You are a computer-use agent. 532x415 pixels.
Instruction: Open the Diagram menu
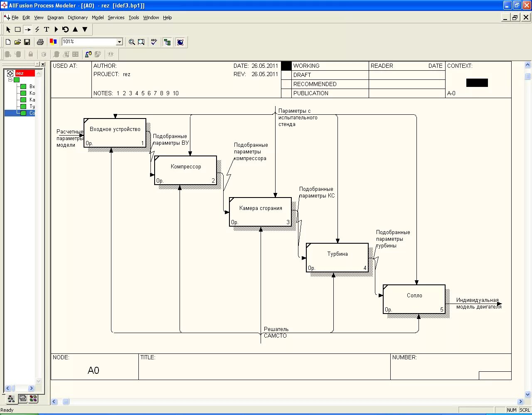pyautogui.click(x=56, y=17)
